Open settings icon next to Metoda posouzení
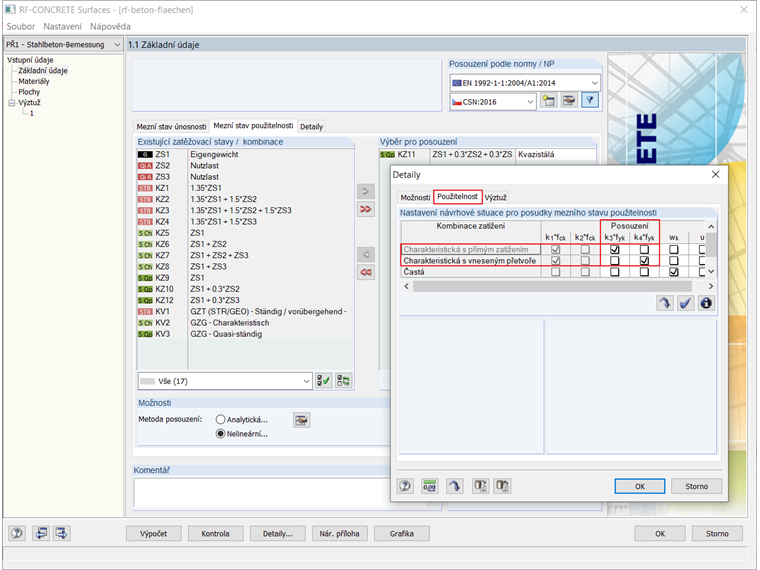This screenshot has width=760, height=570. [301, 420]
